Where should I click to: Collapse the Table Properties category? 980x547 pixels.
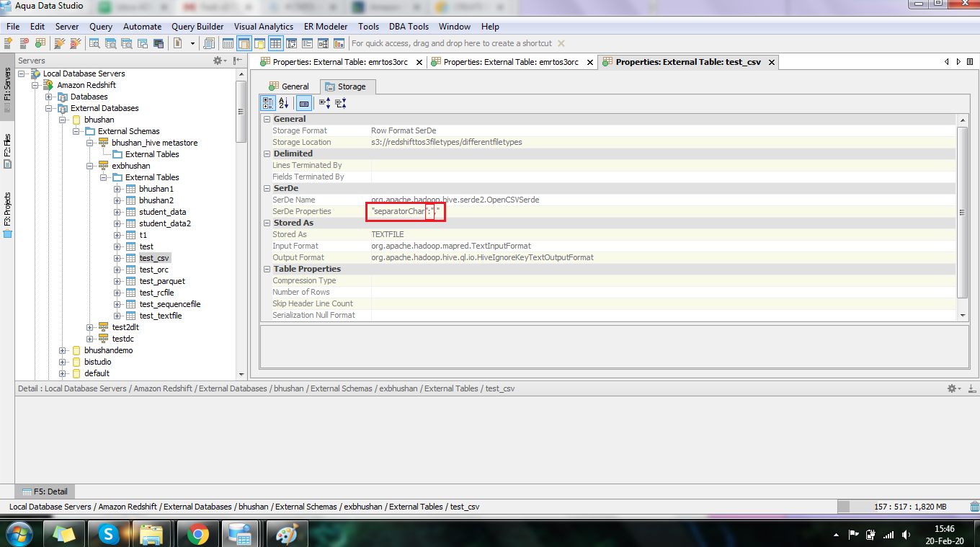point(267,269)
